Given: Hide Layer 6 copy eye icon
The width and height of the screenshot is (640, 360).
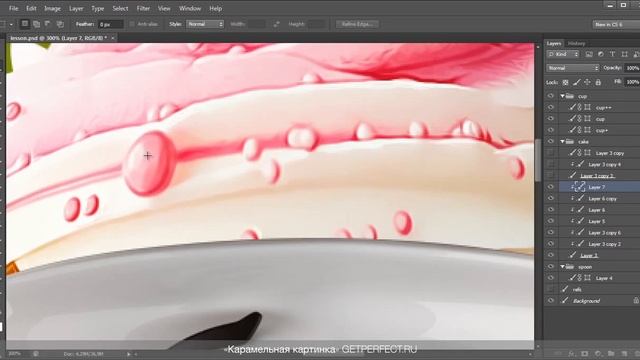Looking at the screenshot, I should [x=551, y=198].
